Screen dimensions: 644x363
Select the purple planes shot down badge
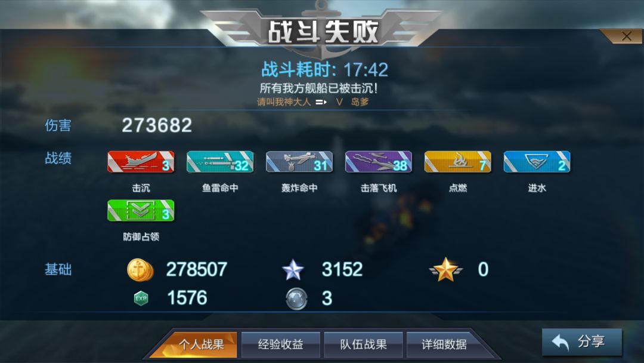click(379, 162)
